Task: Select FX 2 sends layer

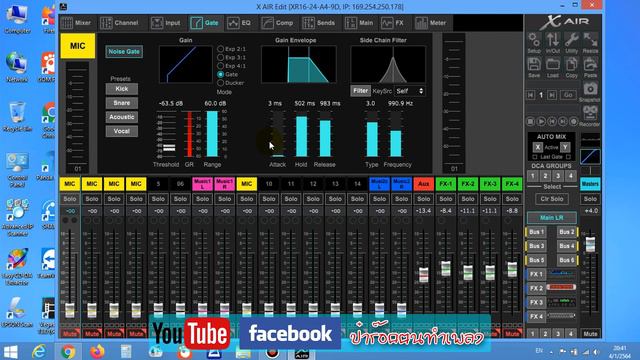Action: [536, 288]
